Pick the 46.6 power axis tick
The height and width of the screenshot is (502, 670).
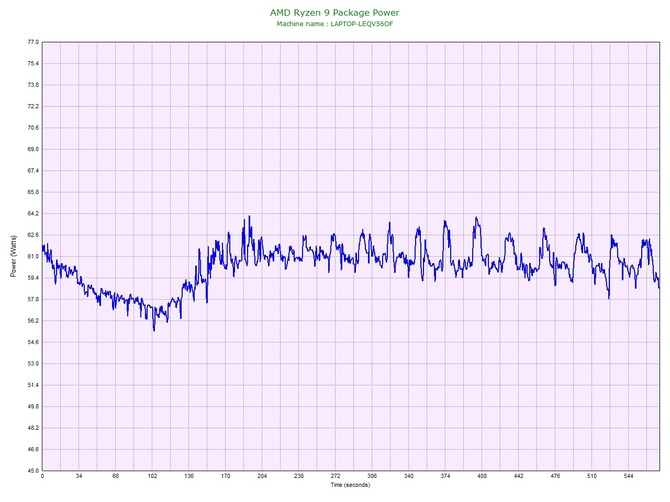point(33,449)
